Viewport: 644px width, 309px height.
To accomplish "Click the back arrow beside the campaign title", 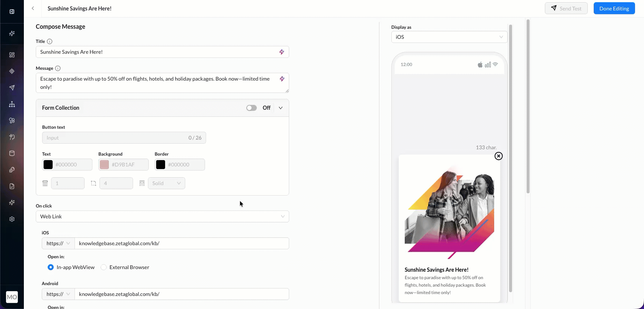I will pos(33,8).
